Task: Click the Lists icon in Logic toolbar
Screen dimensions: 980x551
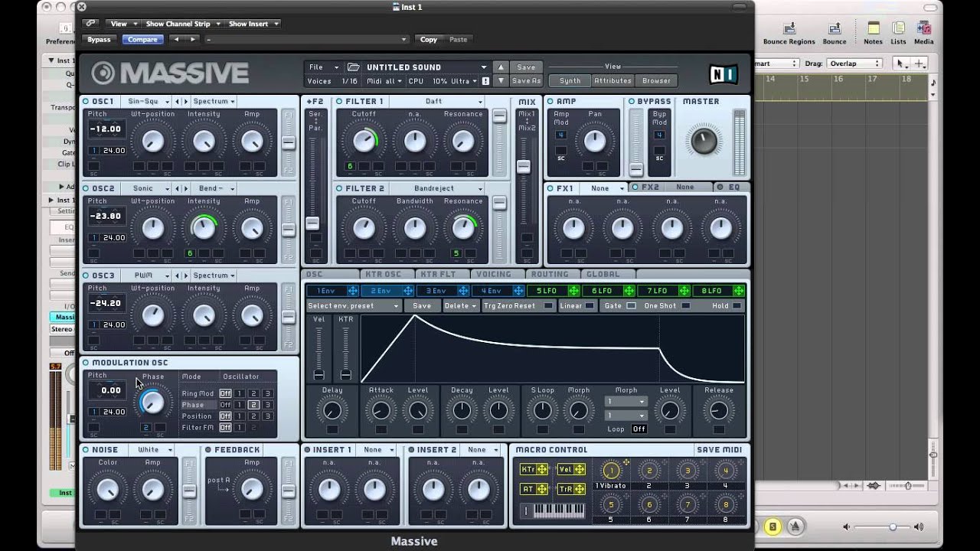Action: click(x=898, y=29)
